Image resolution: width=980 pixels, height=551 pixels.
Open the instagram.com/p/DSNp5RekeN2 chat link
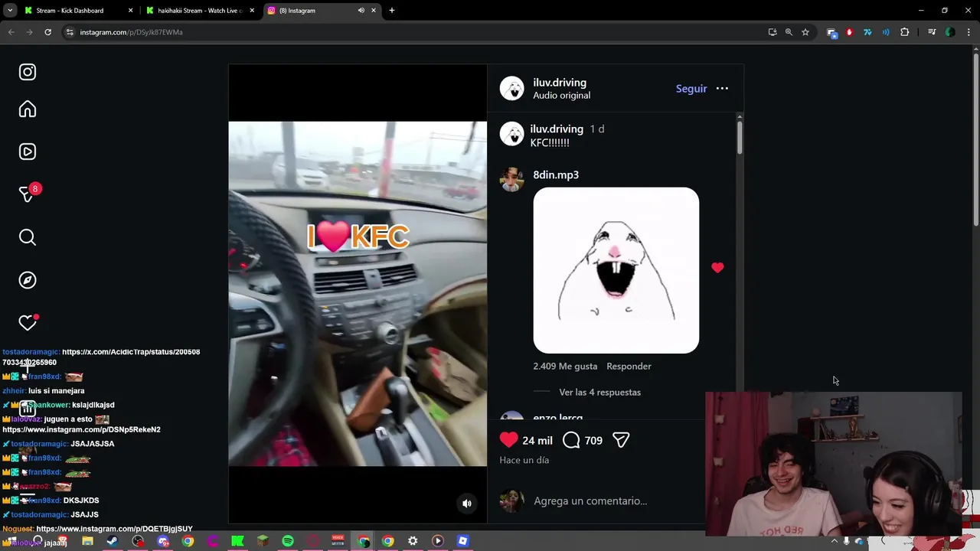coord(81,429)
